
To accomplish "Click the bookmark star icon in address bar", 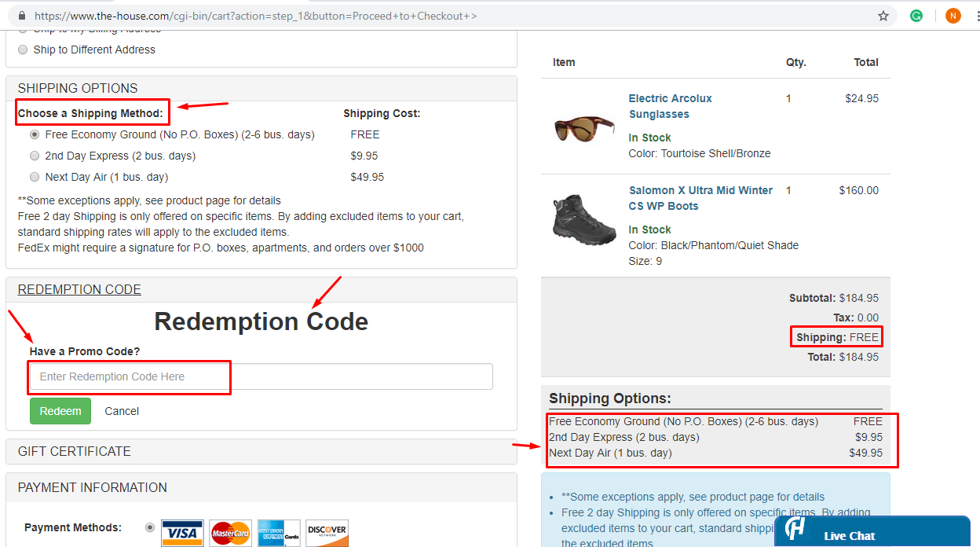I will 883,16.
